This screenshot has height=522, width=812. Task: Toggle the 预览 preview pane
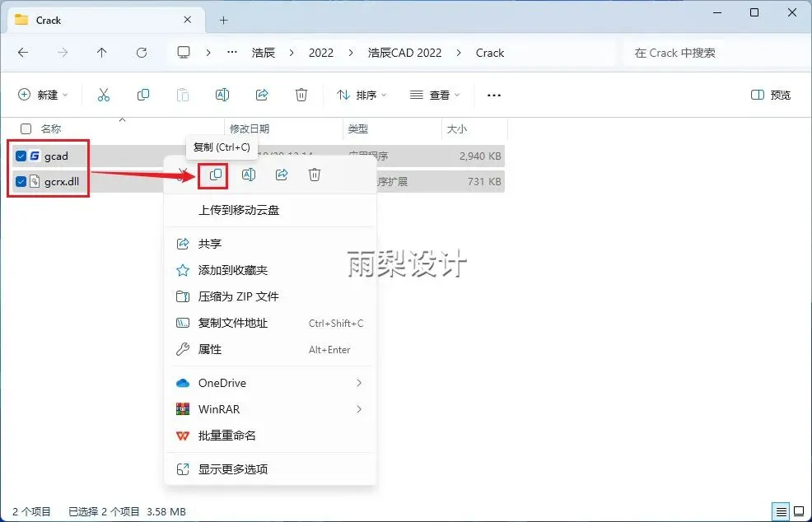[771, 95]
